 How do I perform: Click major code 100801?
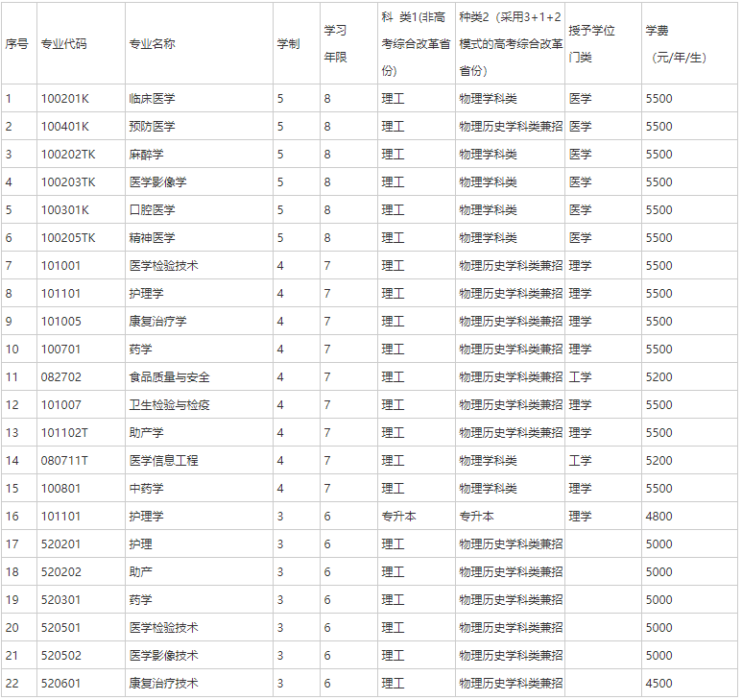tap(60, 489)
